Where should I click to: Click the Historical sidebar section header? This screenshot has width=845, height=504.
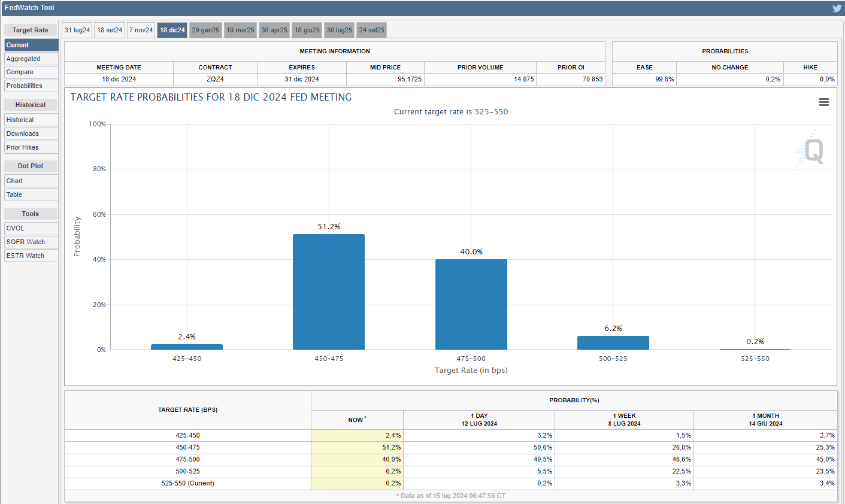pos(31,105)
